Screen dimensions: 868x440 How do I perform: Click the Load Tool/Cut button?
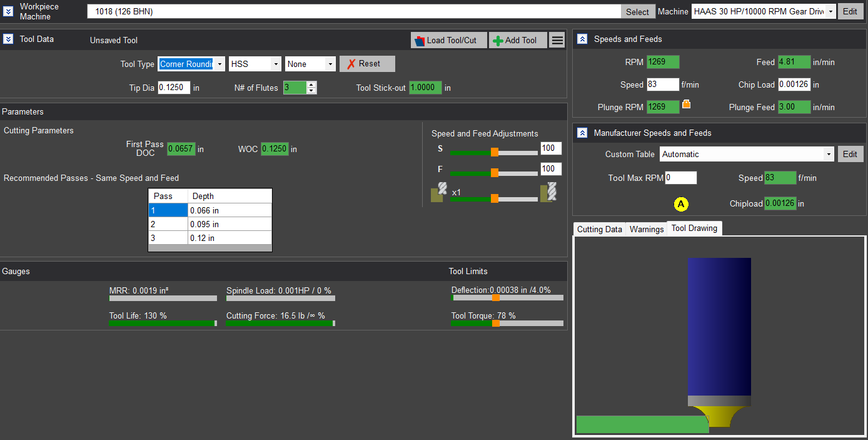[448, 40]
